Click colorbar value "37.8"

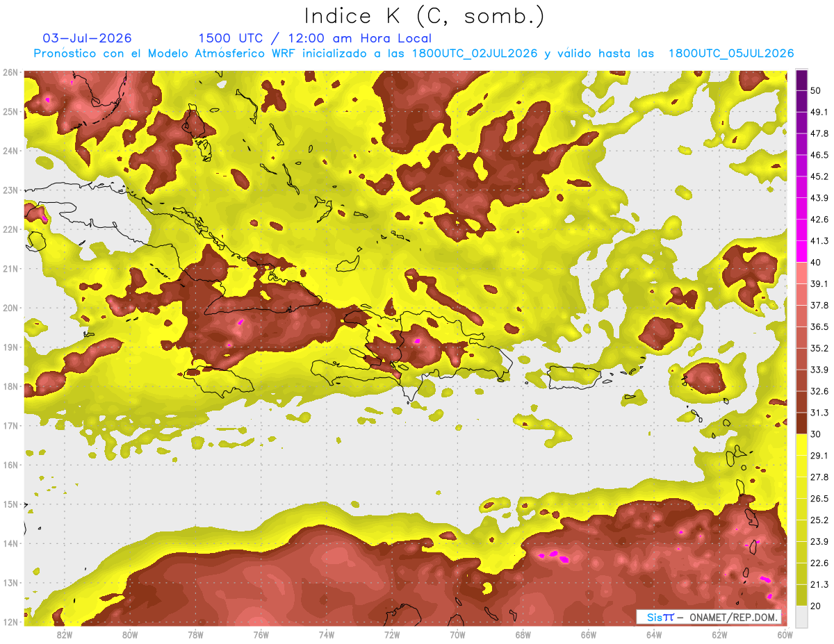point(819,306)
